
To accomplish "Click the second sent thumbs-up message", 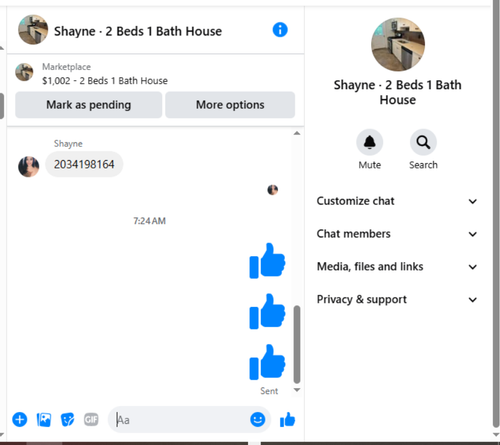I will click(267, 311).
